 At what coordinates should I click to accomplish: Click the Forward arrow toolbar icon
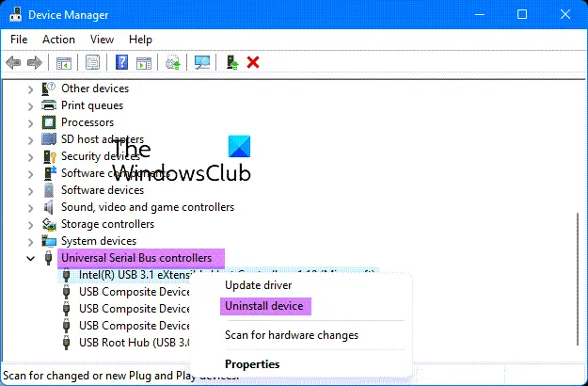(35, 63)
